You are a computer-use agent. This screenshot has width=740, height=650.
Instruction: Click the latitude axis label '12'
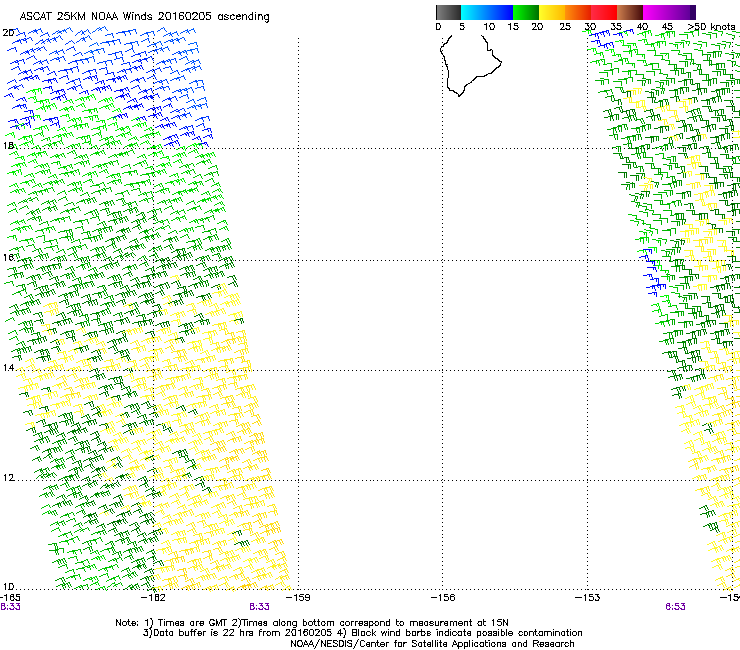coord(8,478)
